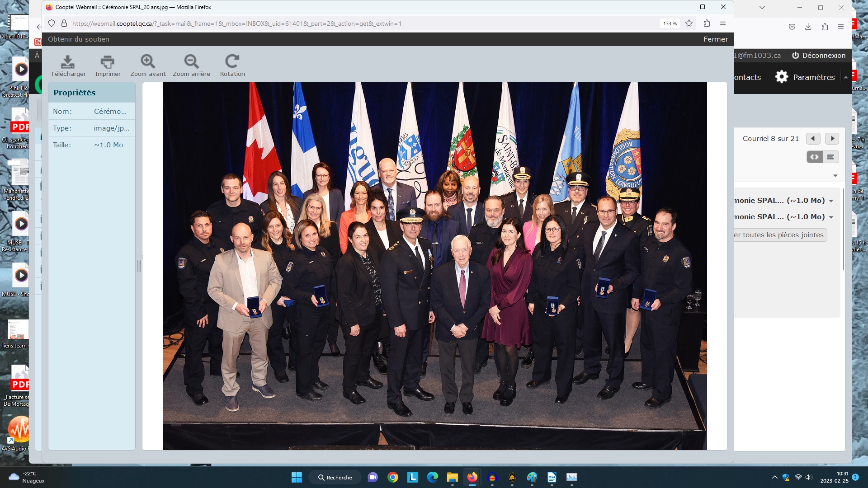Viewport: 868px width, 488px height.
Task: Click the Zoom avant magnifier icon
Action: (148, 61)
